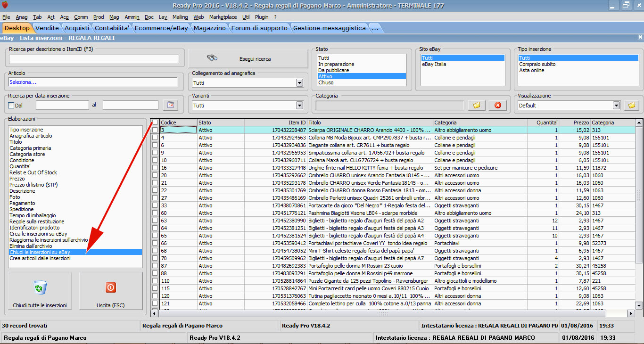
Task: Select Chiudi le inserzioni su eBay
Action: [x=40, y=252]
